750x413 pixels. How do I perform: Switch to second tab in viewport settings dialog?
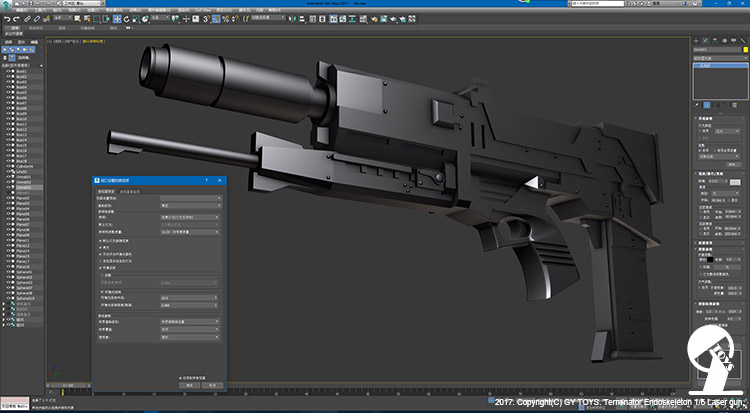tap(130, 192)
